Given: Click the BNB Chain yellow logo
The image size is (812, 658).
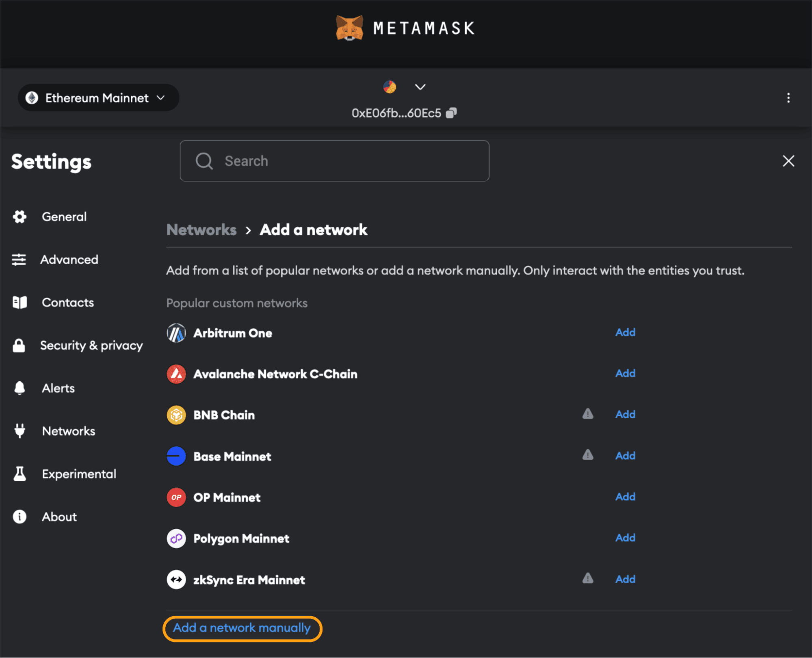Looking at the screenshot, I should coord(176,415).
